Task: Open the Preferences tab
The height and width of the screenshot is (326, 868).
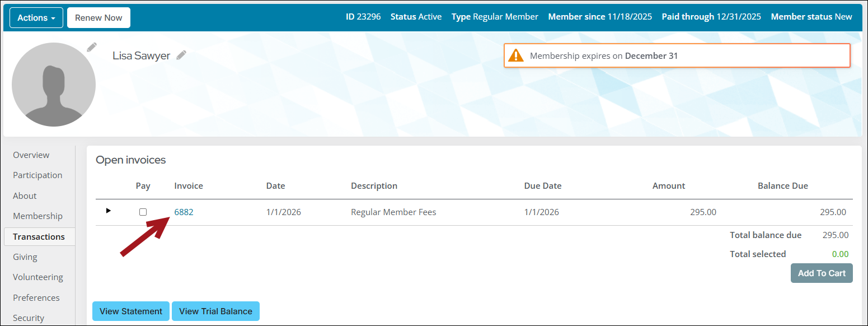Action: [36, 298]
